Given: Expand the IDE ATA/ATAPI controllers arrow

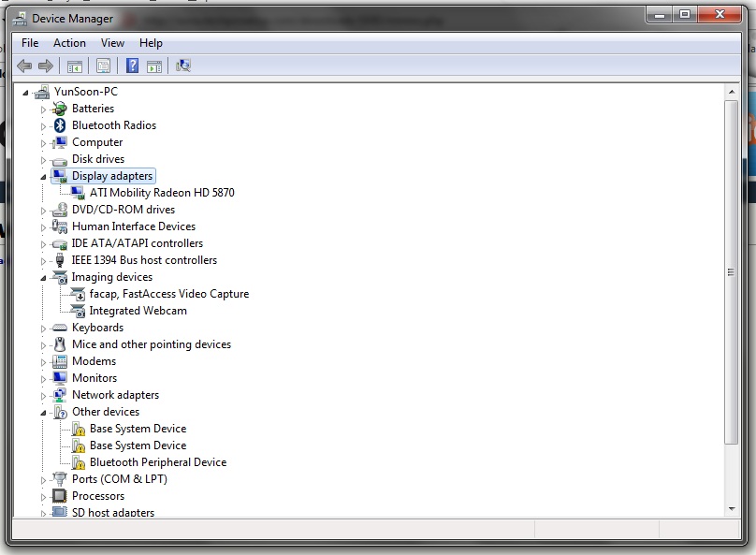Looking at the screenshot, I should tap(43, 244).
